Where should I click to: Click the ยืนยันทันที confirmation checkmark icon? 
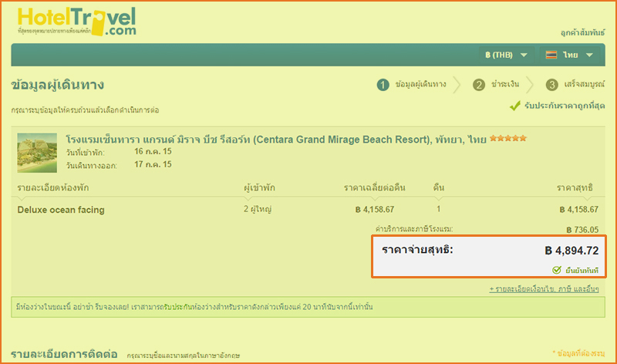coord(556,269)
